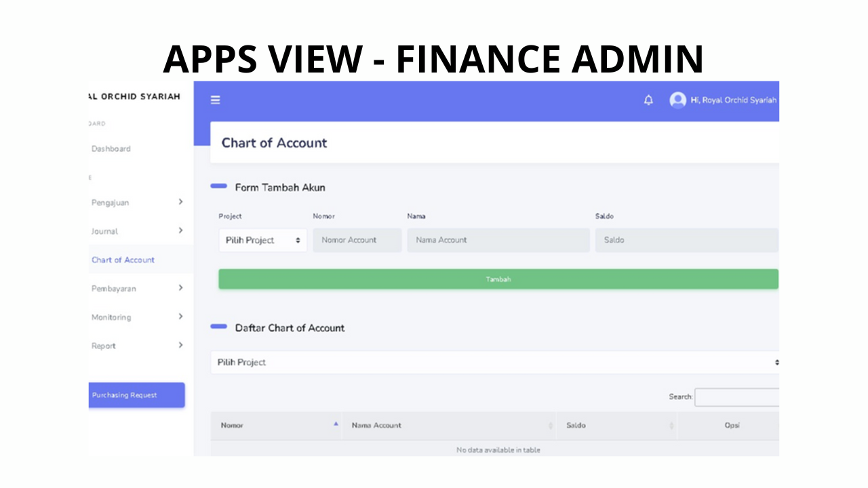Expand the Report submenu chevron
Screen dimensions: 868x488
(x=180, y=345)
